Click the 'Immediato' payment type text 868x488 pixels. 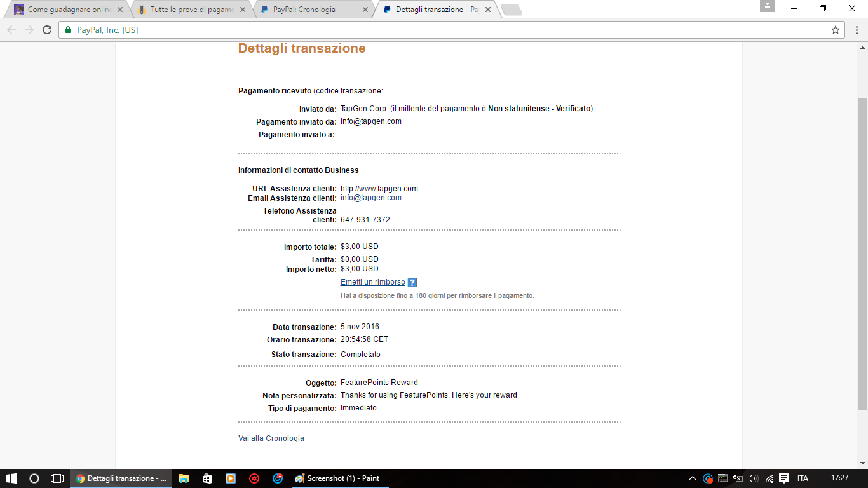[358, 408]
